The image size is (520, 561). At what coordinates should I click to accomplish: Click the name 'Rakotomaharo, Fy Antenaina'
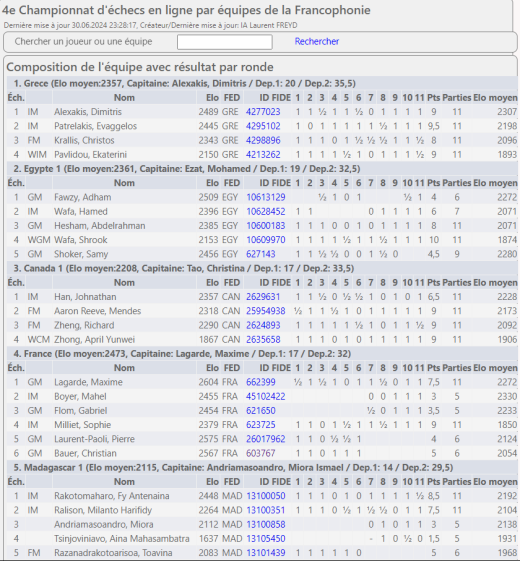pos(112,496)
